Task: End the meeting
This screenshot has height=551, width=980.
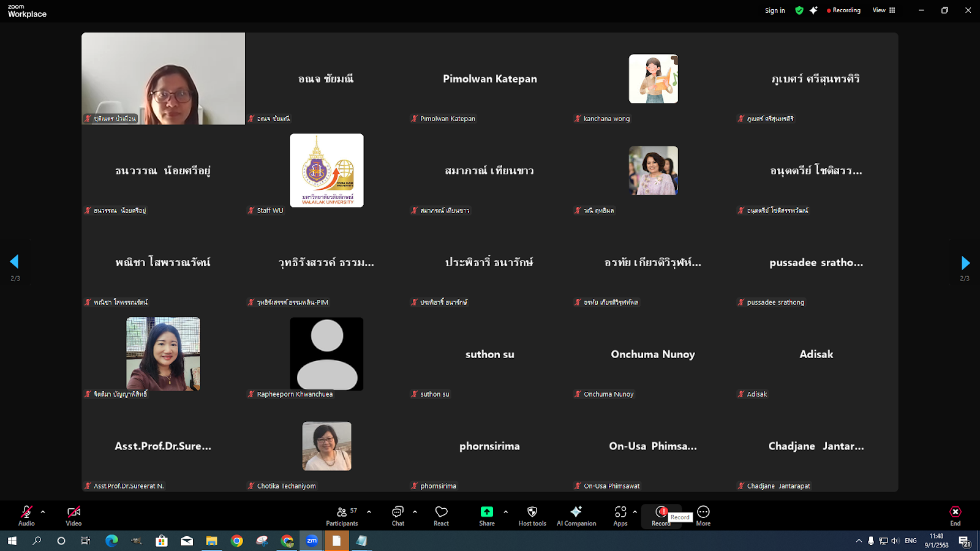Action: pos(955,515)
